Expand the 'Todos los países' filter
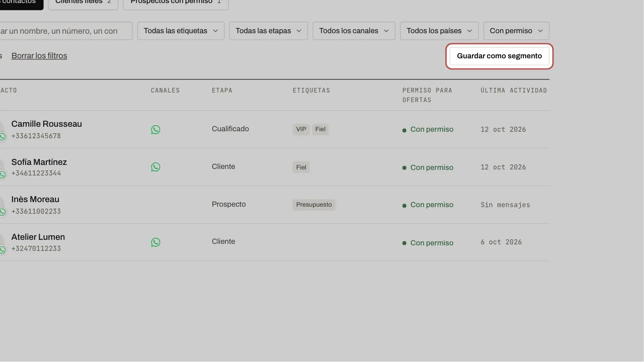Viewport: 644px width, 362px height. click(439, 31)
